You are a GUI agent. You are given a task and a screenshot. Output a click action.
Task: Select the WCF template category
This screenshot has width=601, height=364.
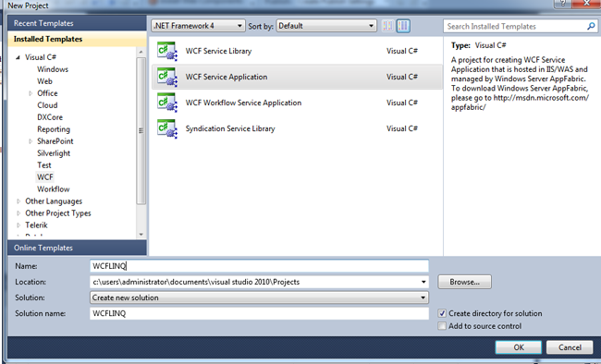pos(45,177)
